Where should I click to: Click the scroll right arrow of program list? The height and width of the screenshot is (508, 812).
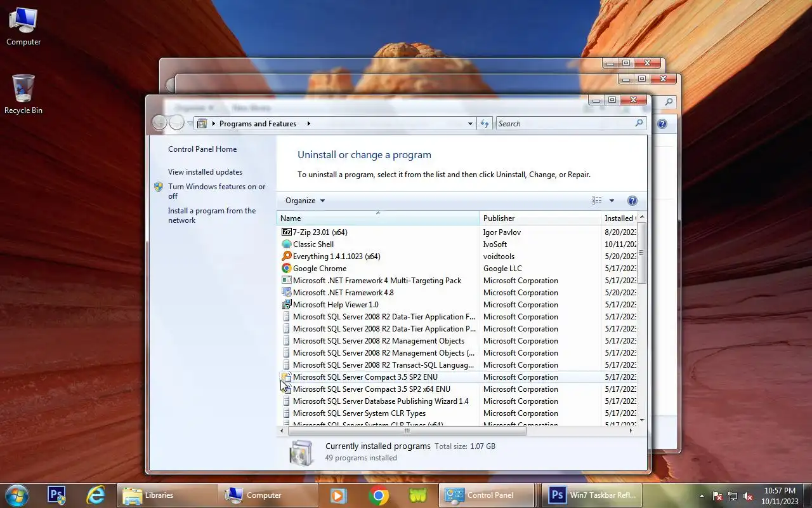(631, 431)
